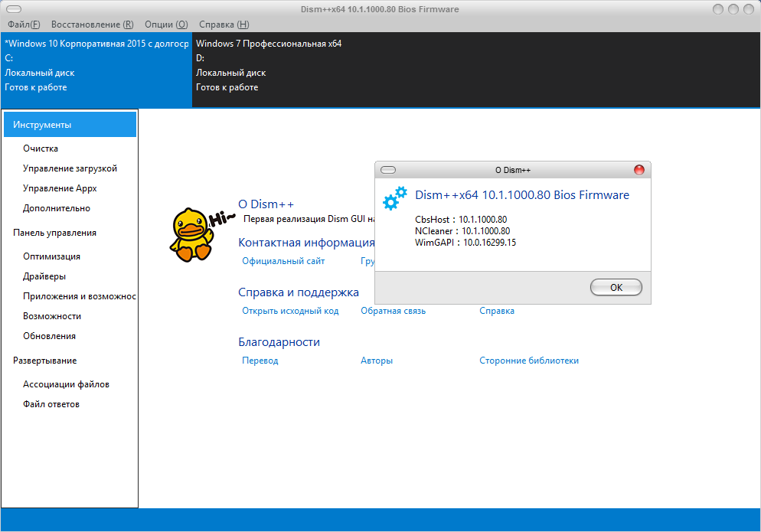Click the О Dism++ heading on page
The width and height of the screenshot is (761, 532).
[x=266, y=204]
